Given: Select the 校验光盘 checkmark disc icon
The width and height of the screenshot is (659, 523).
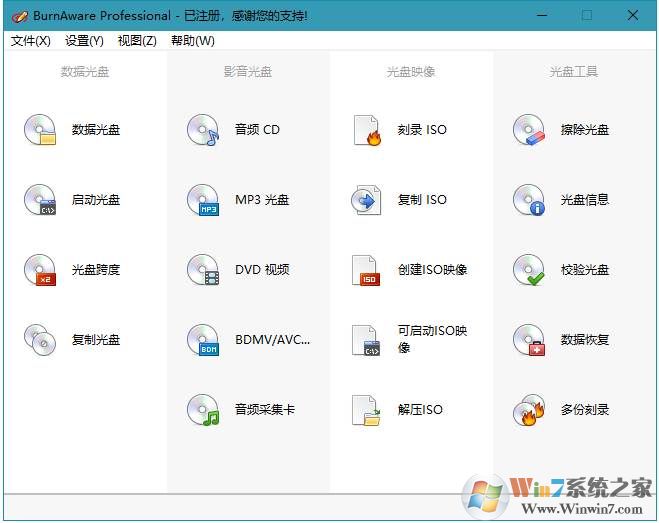Looking at the screenshot, I should point(529,270).
